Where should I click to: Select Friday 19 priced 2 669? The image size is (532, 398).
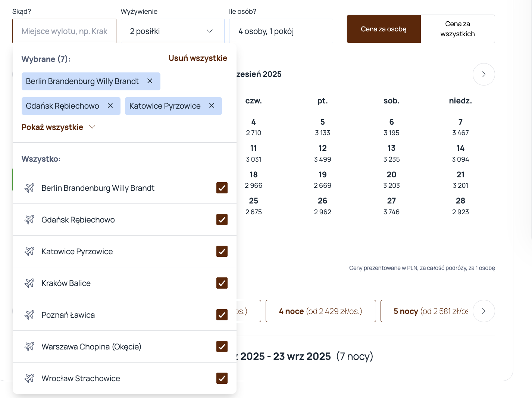pyautogui.click(x=323, y=180)
